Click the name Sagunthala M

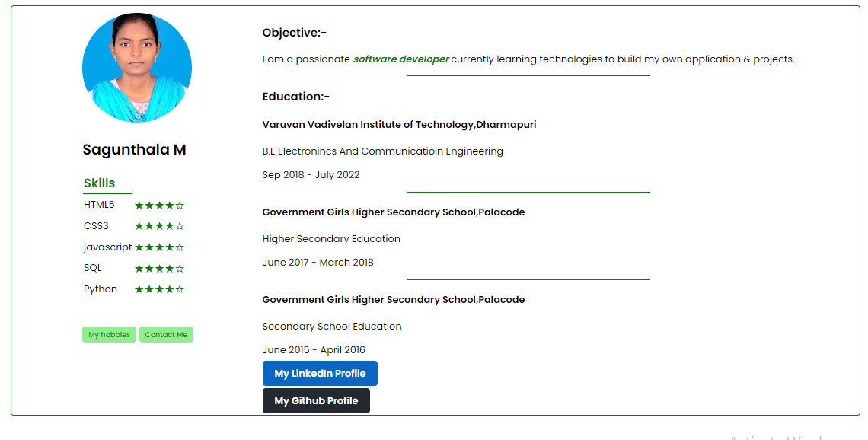(135, 149)
